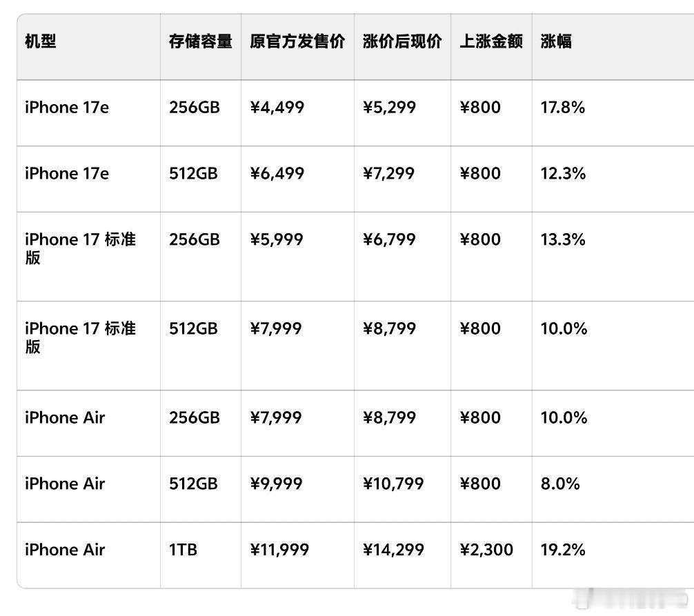This screenshot has height=616, width=694.
Task: Click 10.0% in the iPhone 17 标准版 row
Action: point(564,328)
